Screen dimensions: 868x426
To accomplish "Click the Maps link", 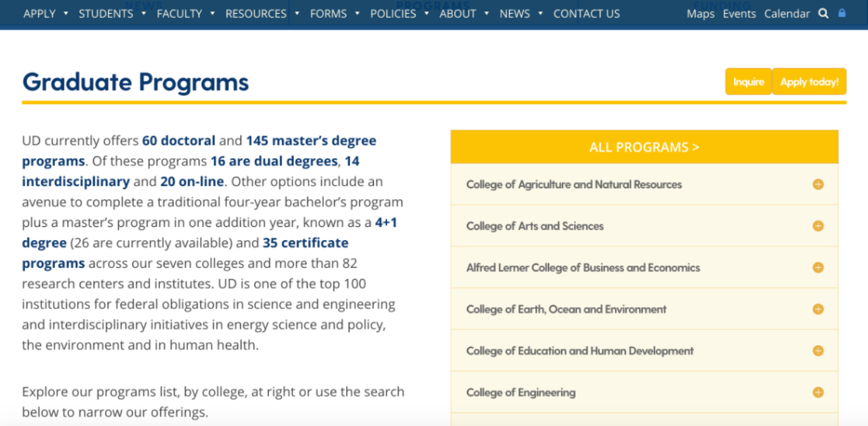I will click(x=700, y=13).
